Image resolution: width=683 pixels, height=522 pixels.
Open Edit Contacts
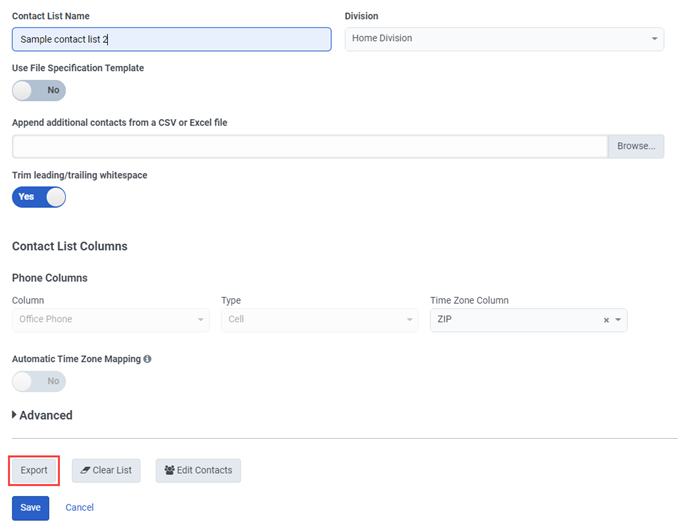[198, 470]
